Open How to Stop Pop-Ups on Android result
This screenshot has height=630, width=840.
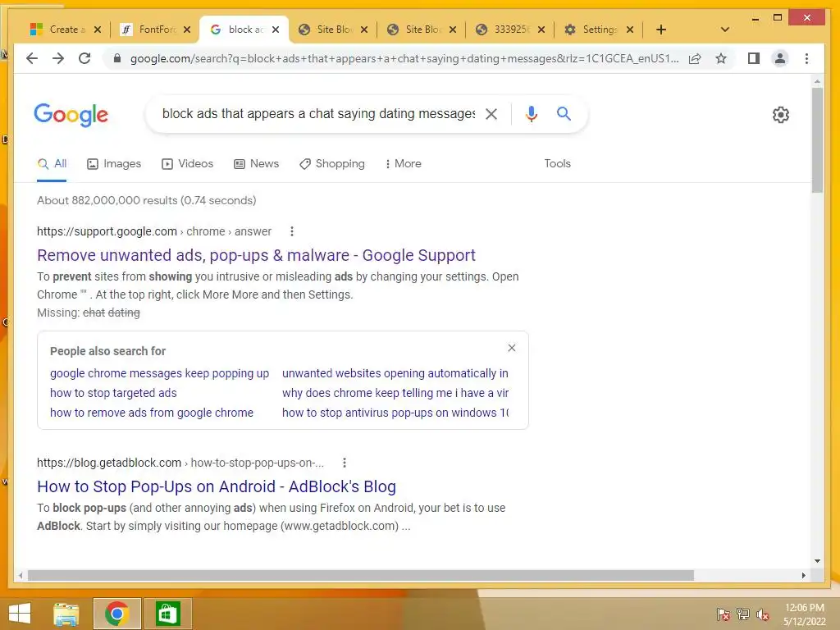point(217,486)
